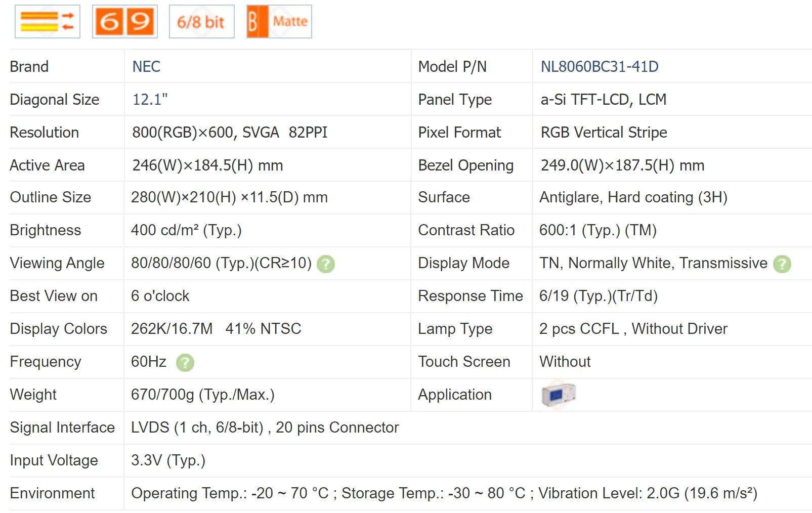Image resolution: width=812 pixels, height=513 pixels.
Task: Click the Matte surface badge icon
Action: point(279,22)
